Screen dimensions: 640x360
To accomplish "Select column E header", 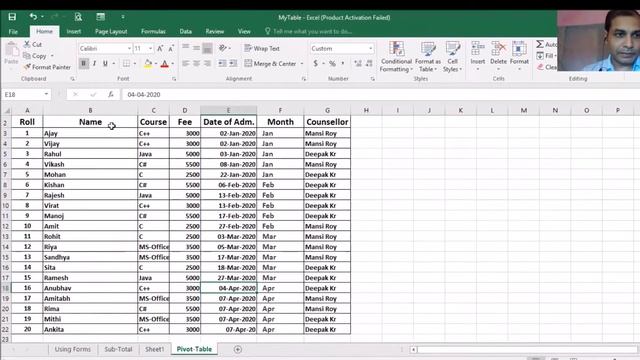I will (x=229, y=110).
